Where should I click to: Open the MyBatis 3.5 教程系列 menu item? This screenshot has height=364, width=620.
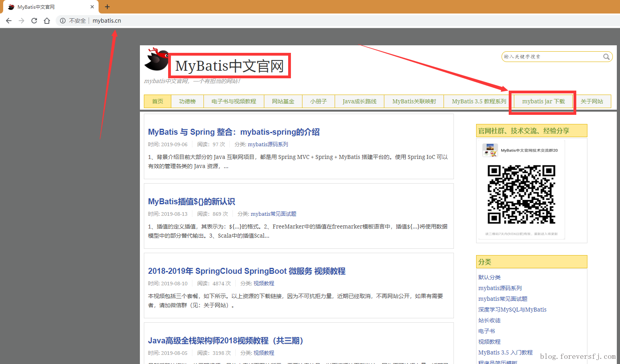pos(479,101)
